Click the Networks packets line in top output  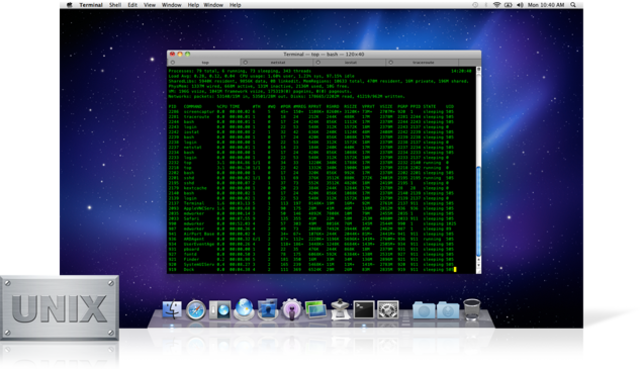tap(287, 96)
